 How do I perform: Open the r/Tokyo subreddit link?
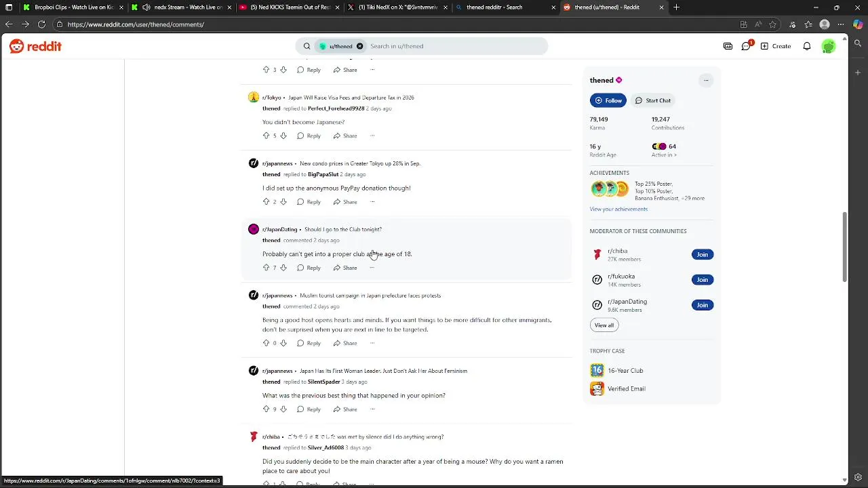[271, 98]
